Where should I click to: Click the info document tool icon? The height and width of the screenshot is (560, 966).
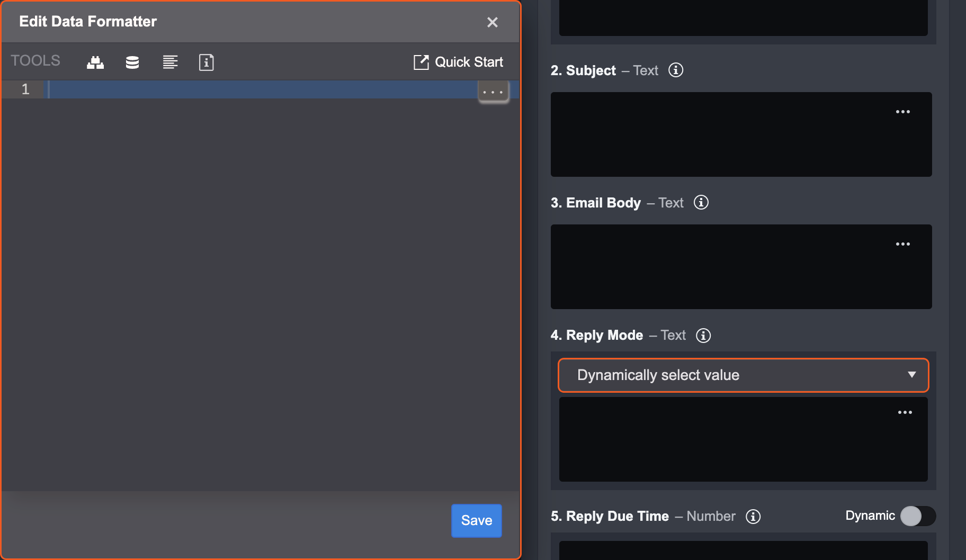(206, 62)
